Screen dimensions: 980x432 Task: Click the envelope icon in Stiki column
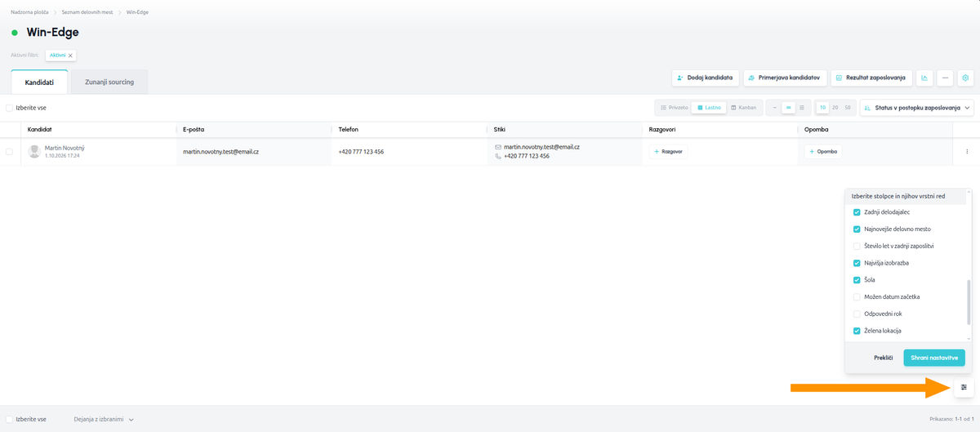tap(498, 147)
